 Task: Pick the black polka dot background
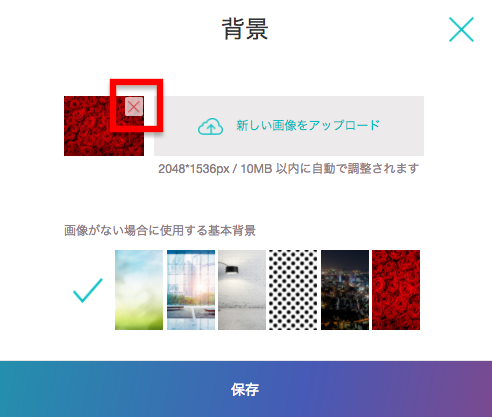click(x=293, y=290)
